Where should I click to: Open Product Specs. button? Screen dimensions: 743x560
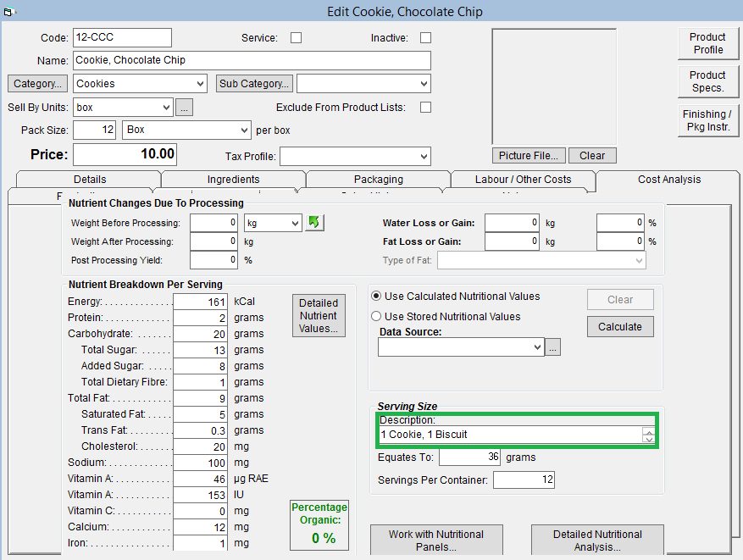coord(708,81)
